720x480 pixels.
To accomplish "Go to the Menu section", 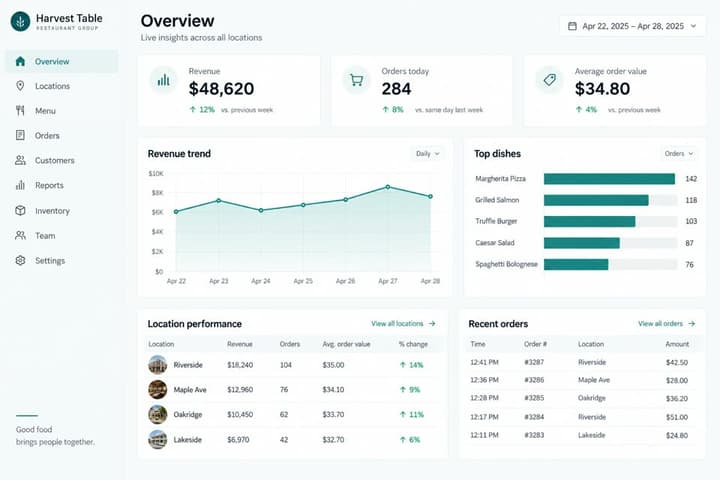I will pyautogui.click(x=62, y=111).
